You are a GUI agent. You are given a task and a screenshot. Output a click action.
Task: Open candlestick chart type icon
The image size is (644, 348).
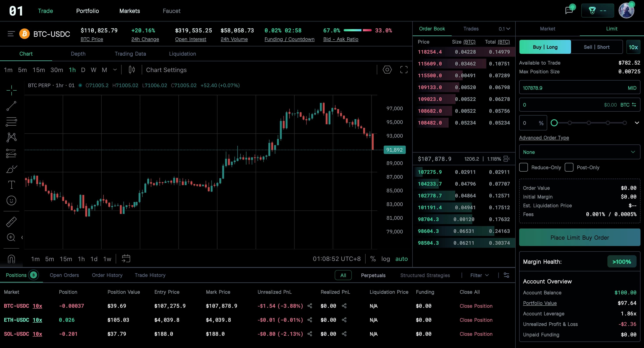(132, 70)
